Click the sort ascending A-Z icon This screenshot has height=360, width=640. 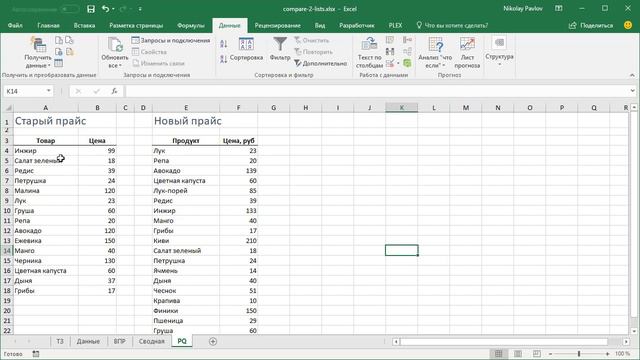click(x=224, y=44)
